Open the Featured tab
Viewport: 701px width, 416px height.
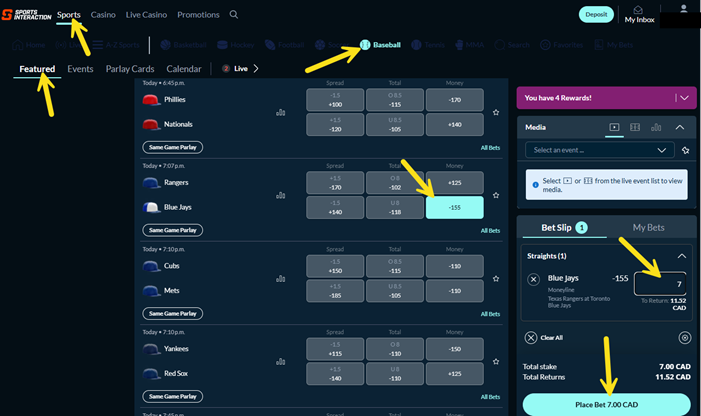pyautogui.click(x=37, y=69)
